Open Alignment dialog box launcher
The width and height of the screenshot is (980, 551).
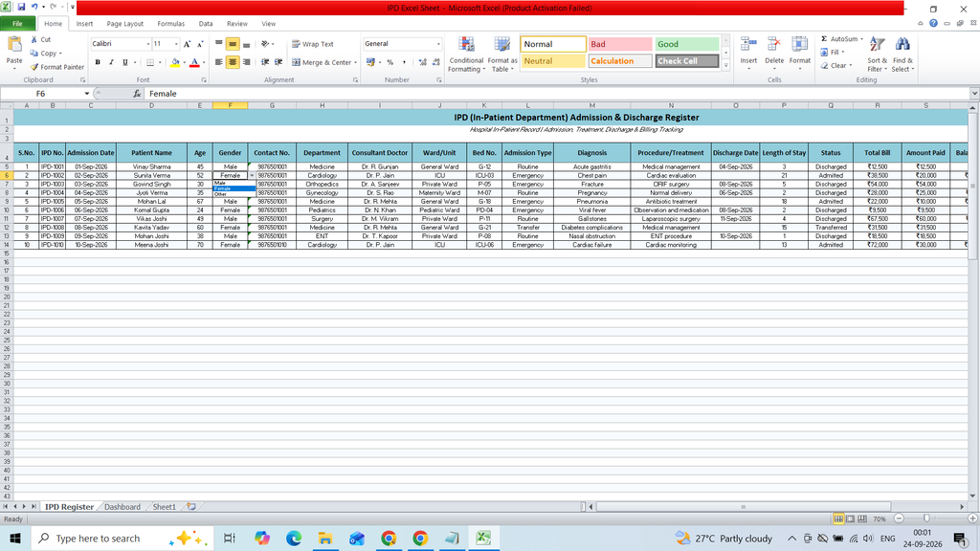355,80
